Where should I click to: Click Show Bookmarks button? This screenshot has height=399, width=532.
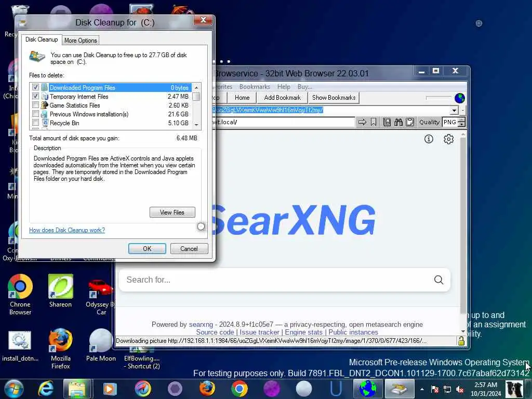point(334,98)
